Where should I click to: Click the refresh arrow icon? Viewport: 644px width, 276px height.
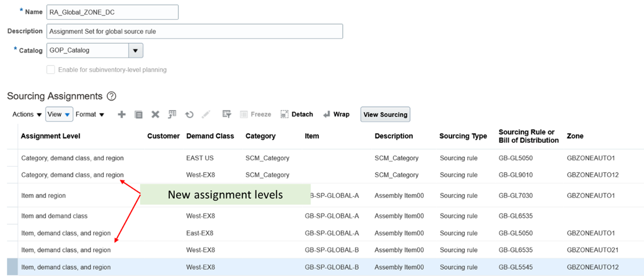click(189, 115)
